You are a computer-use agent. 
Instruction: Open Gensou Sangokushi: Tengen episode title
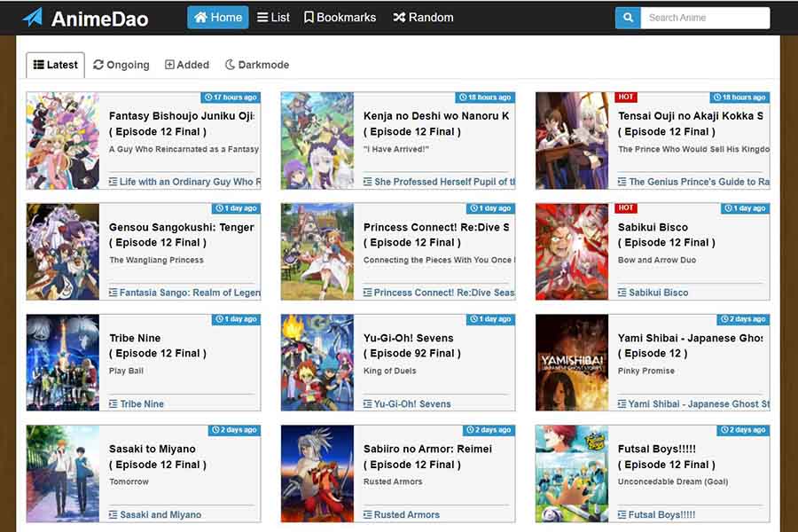click(x=182, y=234)
